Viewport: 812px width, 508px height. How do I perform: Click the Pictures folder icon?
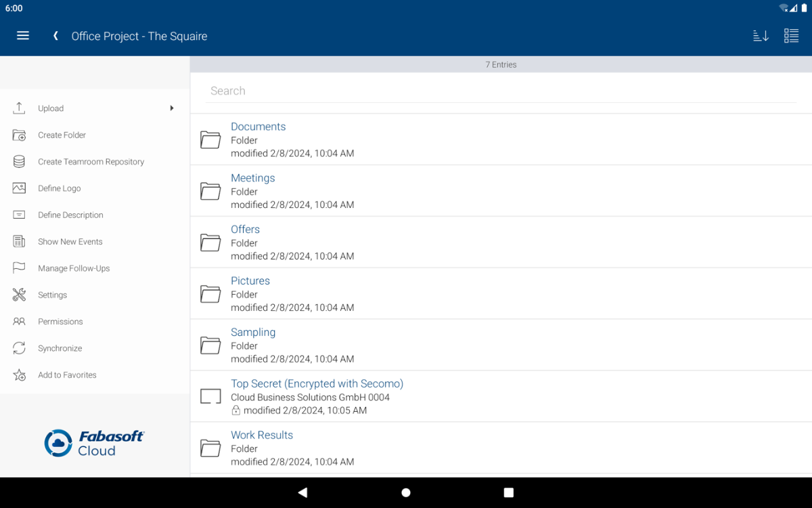[x=210, y=294]
